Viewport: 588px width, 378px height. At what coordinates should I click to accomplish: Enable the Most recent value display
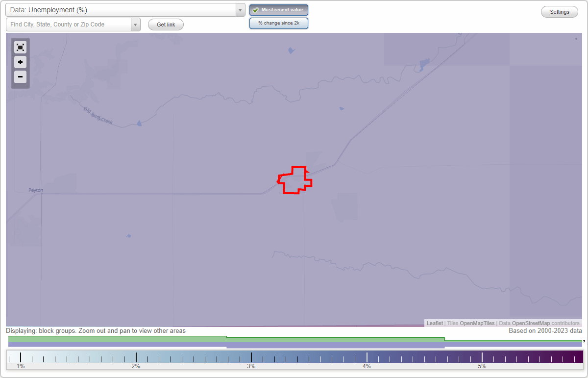coord(279,9)
